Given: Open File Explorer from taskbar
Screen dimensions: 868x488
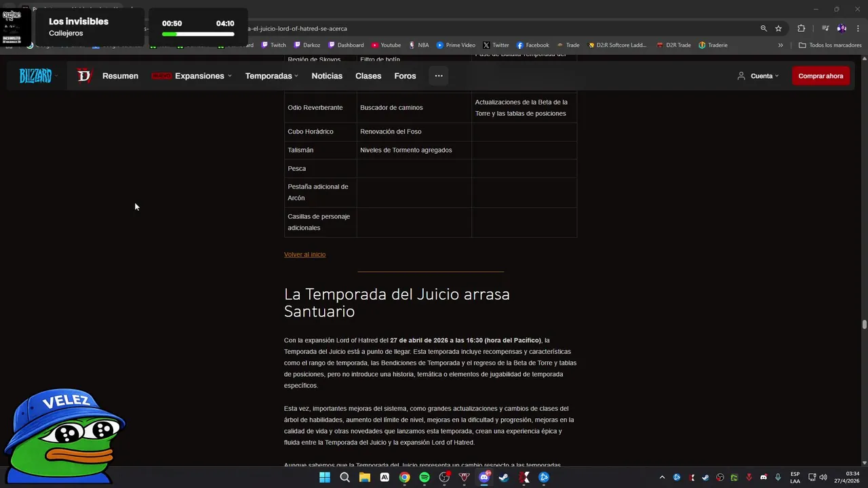Looking at the screenshot, I should click(x=365, y=477).
